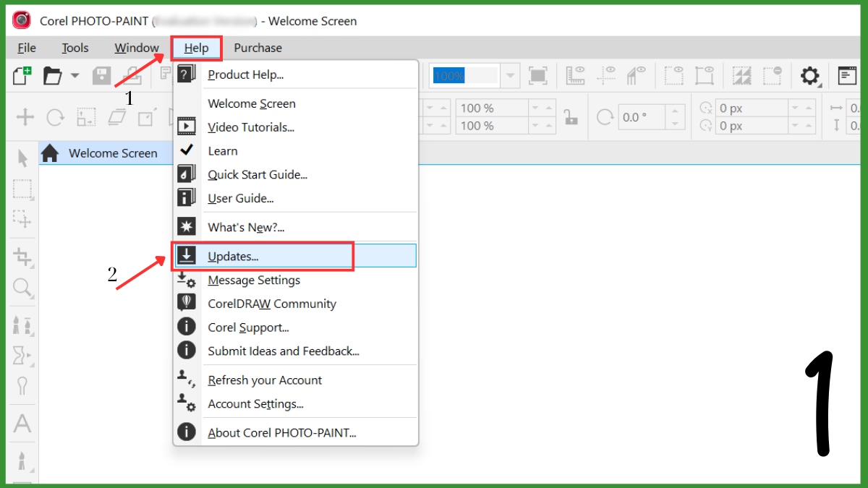Open About Corel PHOTO-PAINT... dialog
The width and height of the screenshot is (868, 488).
coord(295,433)
